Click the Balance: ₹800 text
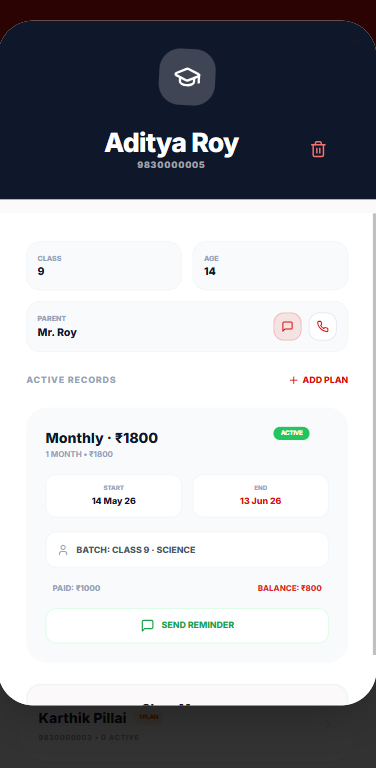The height and width of the screenshot is (768, 376). (289, 588)
